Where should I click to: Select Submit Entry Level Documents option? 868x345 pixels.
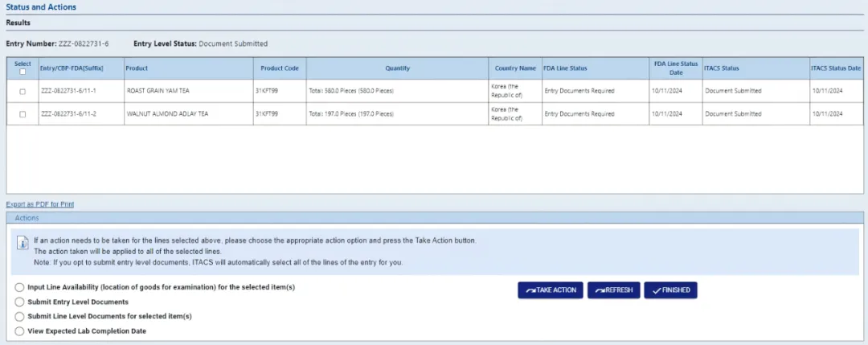point(20,302)
